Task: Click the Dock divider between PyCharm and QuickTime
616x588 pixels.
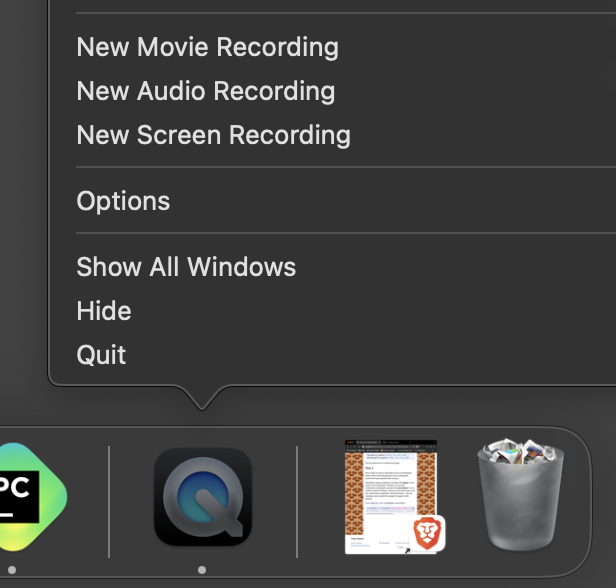Action: point(109,500)
